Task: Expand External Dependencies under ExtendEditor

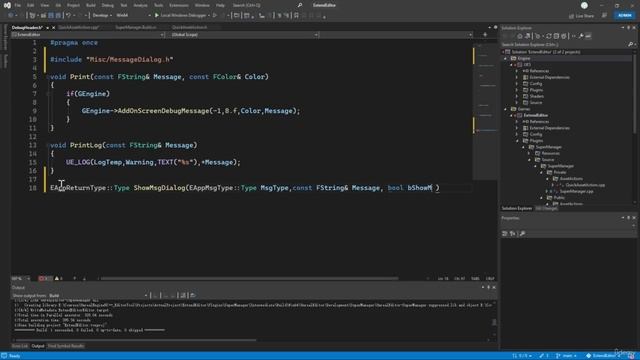Action: tap(517, 128)
